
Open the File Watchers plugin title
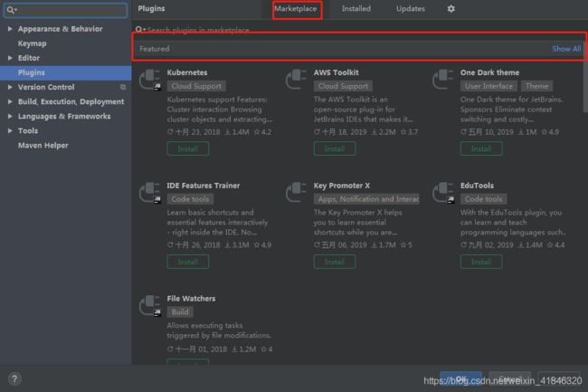click(191, 298)
